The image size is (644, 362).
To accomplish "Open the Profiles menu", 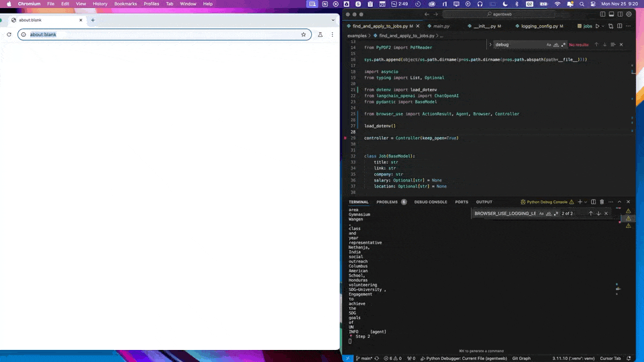I will pyautogui.click(x=151, y=4).
